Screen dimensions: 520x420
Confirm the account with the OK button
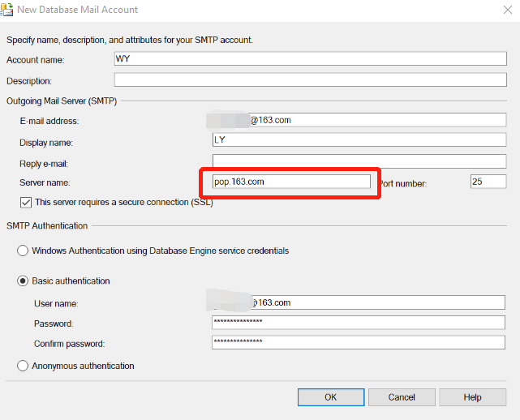(x=331, y=397)
